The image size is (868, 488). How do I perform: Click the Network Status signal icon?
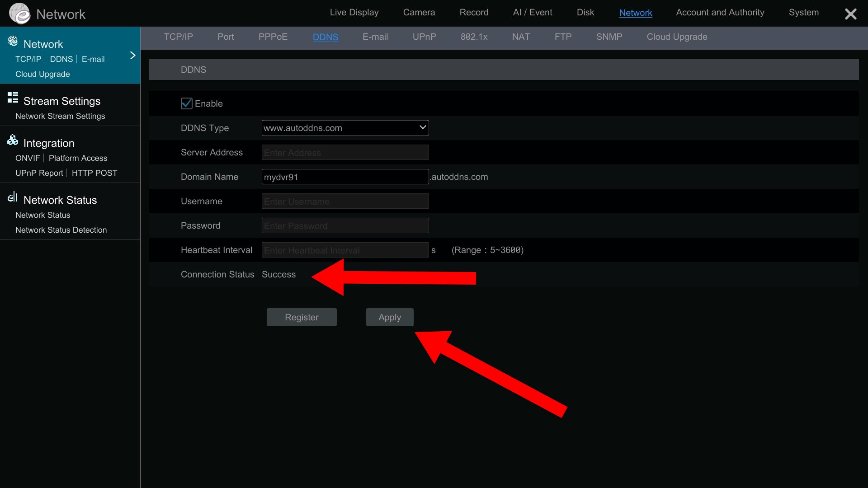(13, 197)
